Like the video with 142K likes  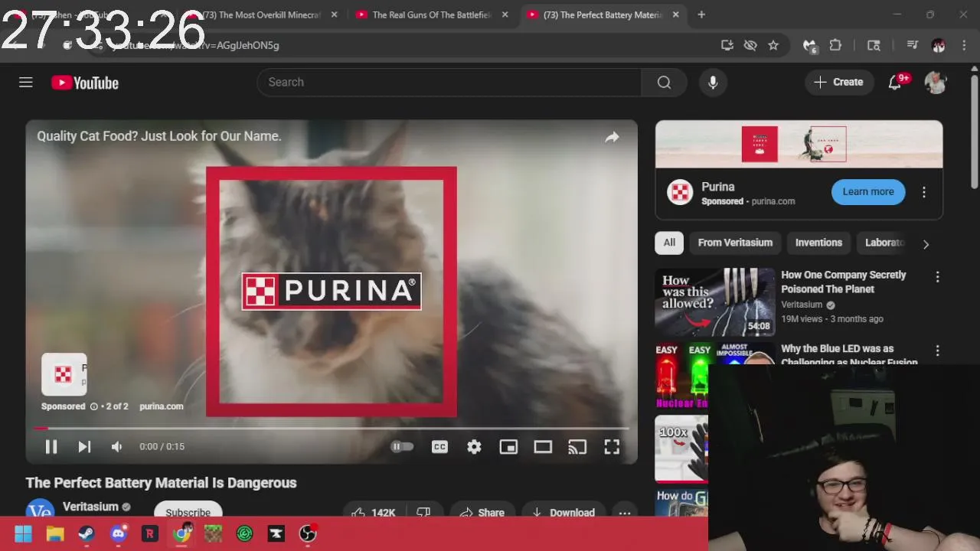[x=374, y=513]
